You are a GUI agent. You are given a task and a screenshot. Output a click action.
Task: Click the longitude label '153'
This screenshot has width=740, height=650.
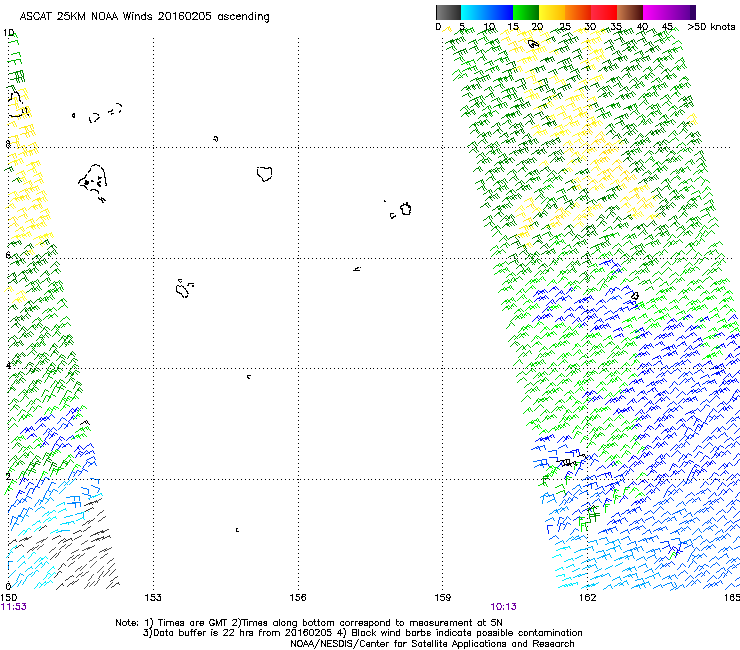[152, 598]
